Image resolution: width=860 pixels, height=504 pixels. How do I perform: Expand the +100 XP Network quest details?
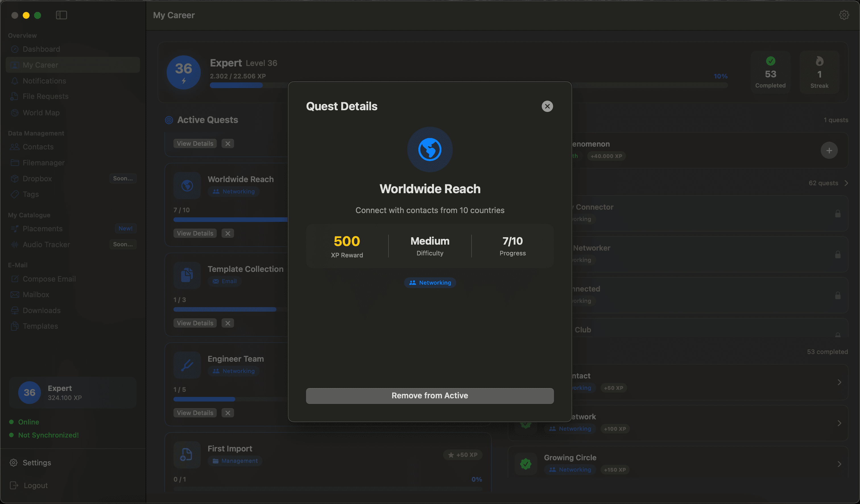(839, 423)
